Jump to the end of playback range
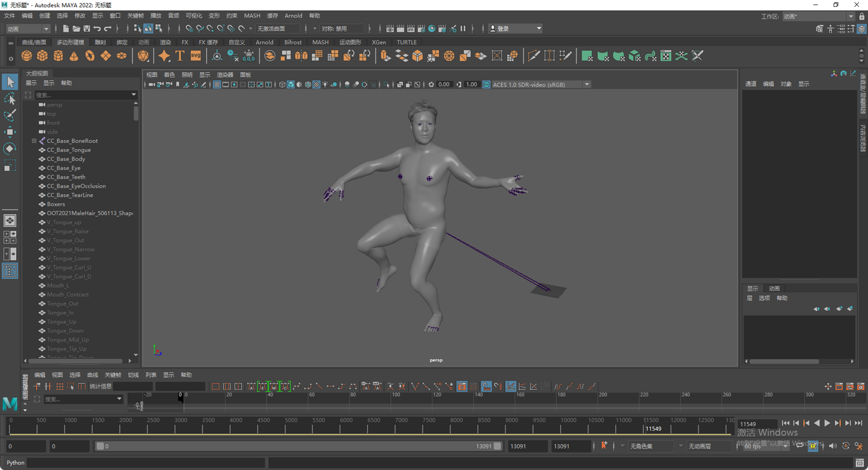Screen dimensions: 868x470 (858, 423)
